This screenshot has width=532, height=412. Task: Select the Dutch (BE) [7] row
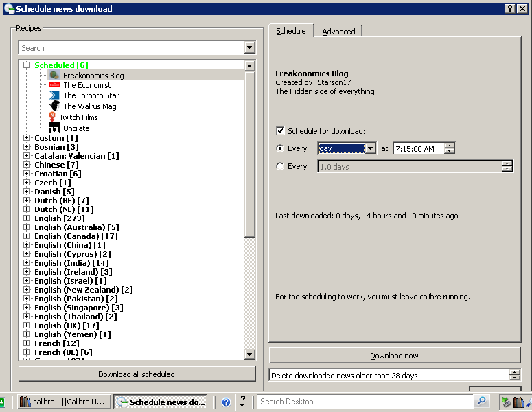coord(61,201)
